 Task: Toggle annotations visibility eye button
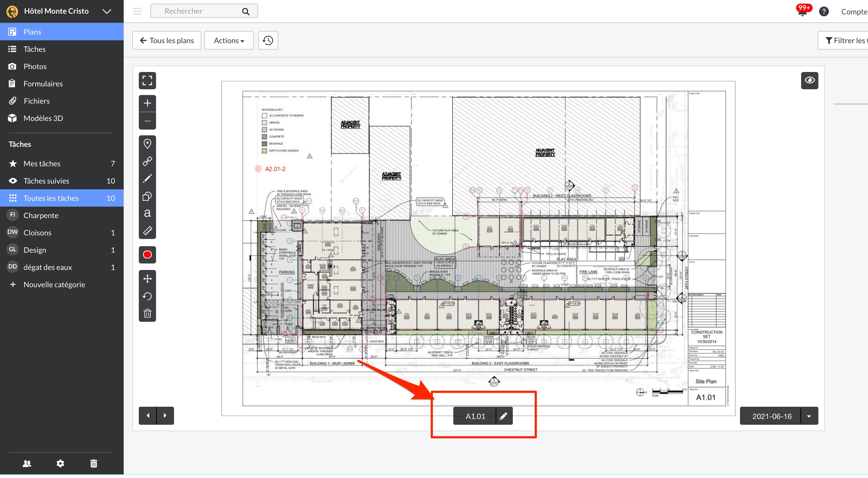809,80
